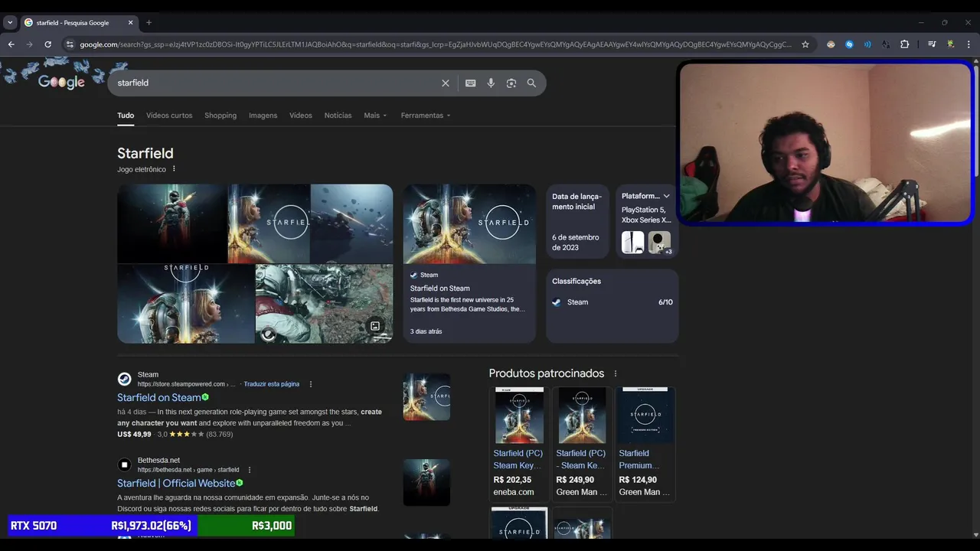The height and width of the screenshot is (551, 980).
Task: Click the Xbox Series X console image
Action: click(658, 243)
